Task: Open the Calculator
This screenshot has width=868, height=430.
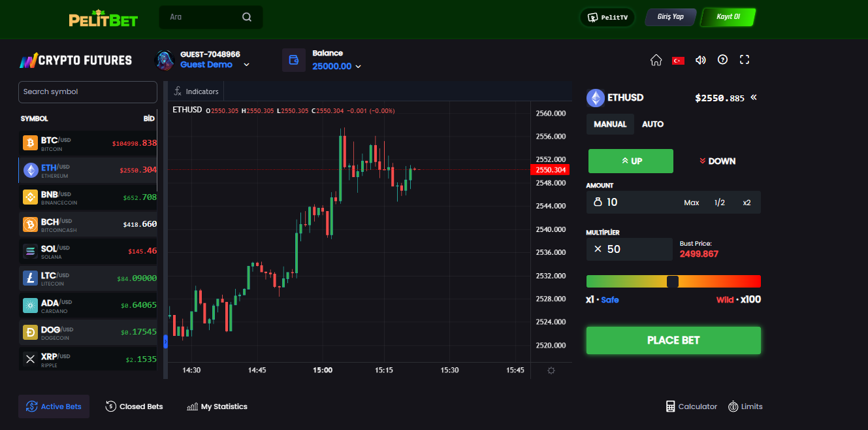Action: [x=691, y=406]
